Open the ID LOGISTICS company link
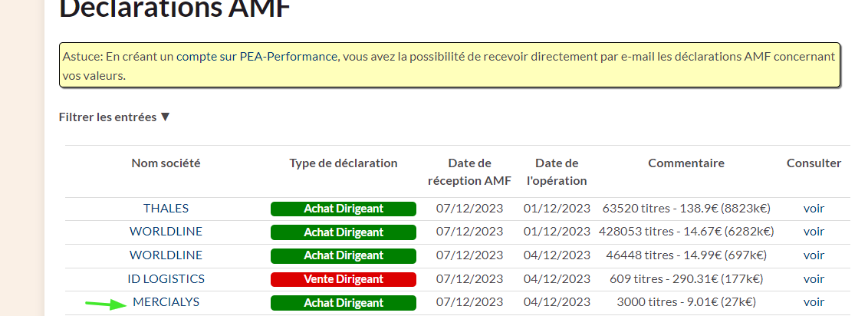 tap(166, 279)
